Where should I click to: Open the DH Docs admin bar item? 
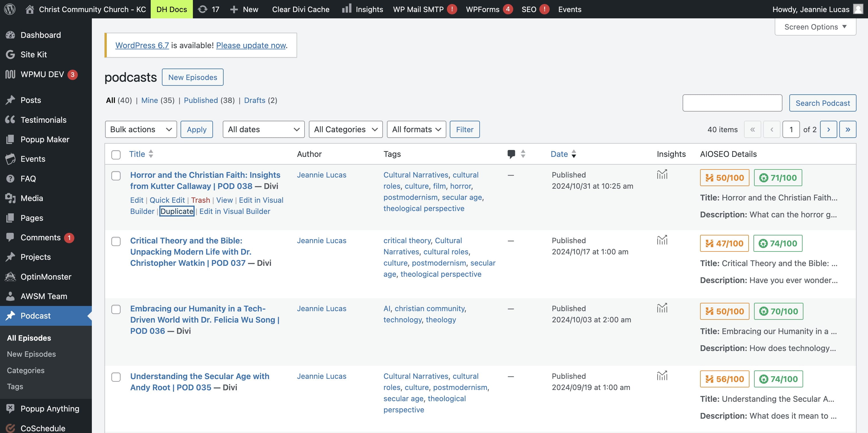click(x=172, y=9)
